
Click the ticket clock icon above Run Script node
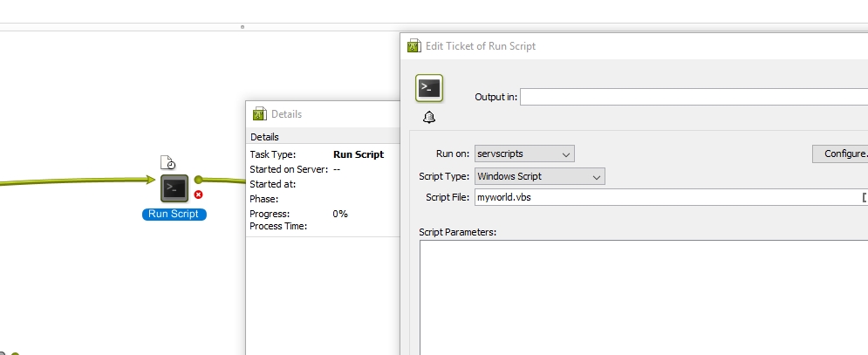[x=169, y=162]
